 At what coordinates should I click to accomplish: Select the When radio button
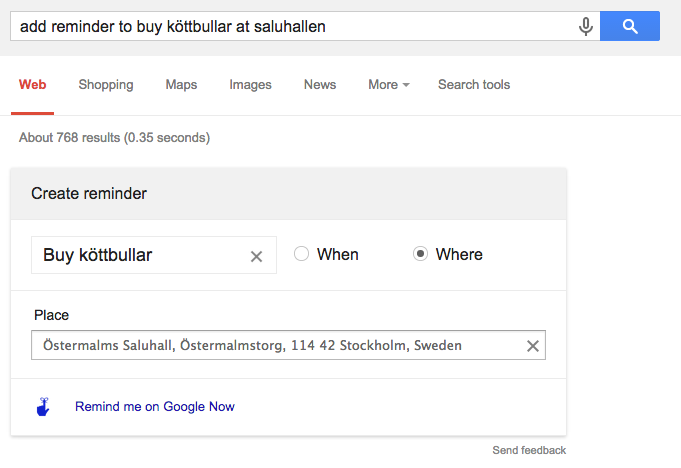tap(301, 255)
